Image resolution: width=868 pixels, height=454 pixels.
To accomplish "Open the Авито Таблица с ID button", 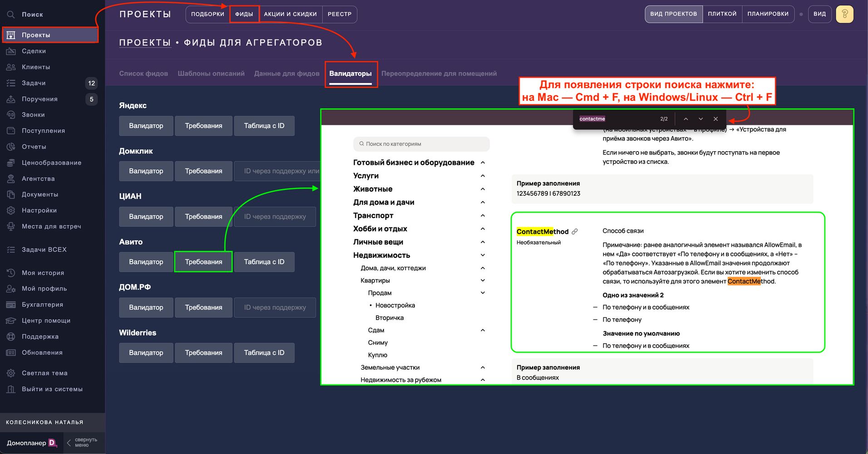I will pos(264,262).
